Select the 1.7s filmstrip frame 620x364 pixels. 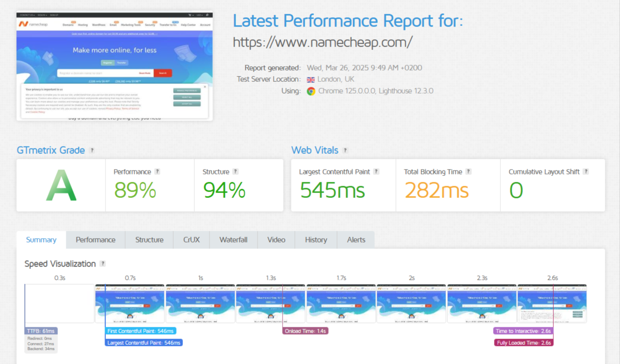(341, 303)
